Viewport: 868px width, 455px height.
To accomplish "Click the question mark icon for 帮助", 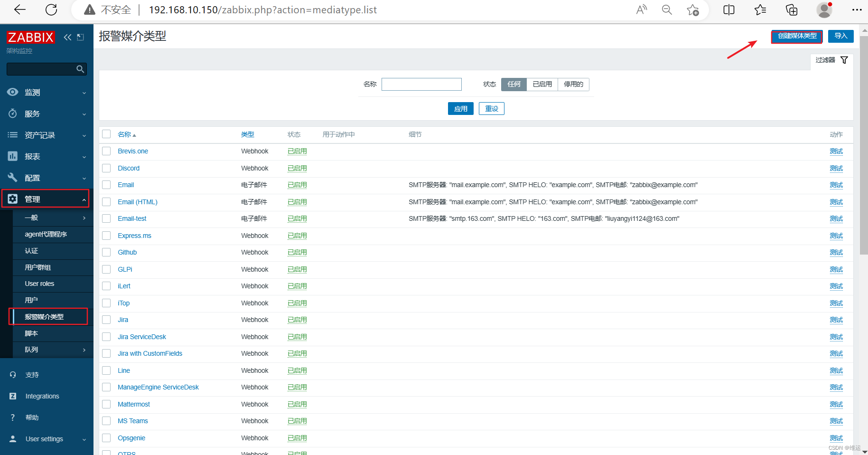I will coord(13,417).
